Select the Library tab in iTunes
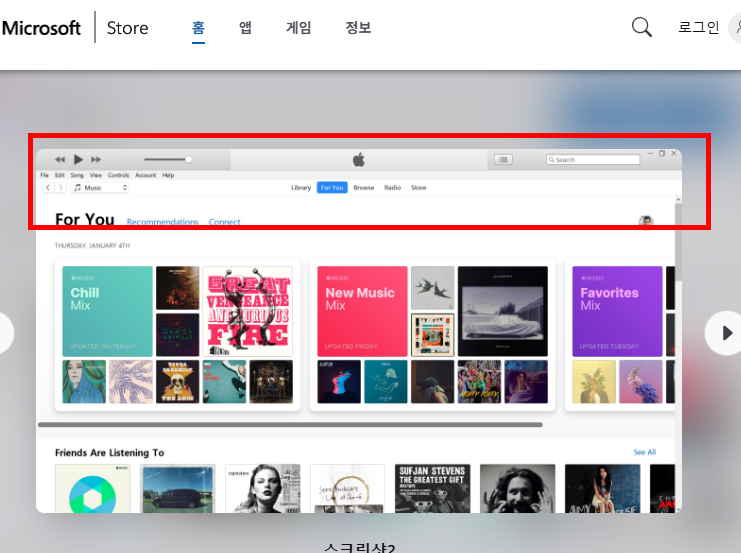Viewport: 741px width, 553px height. point(301,188)
